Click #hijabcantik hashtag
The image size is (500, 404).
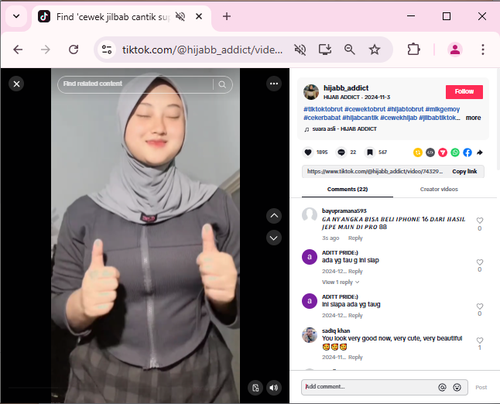360,118
